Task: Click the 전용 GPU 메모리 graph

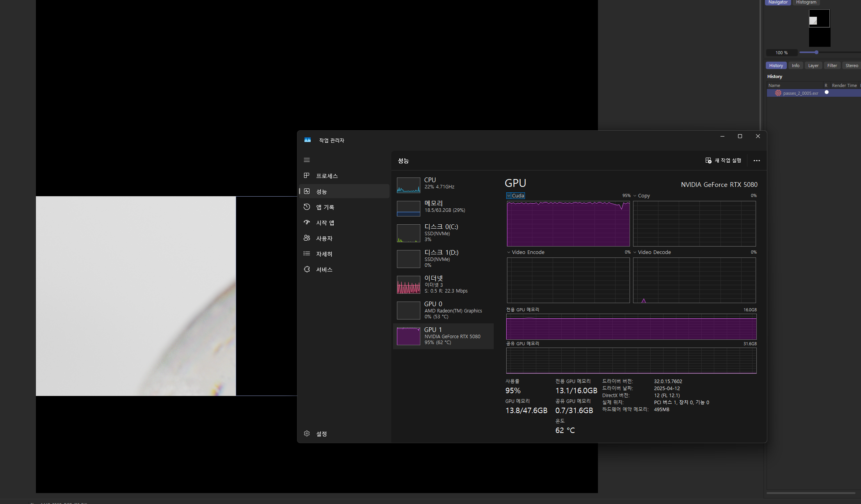Action: (x=631, y=327)
